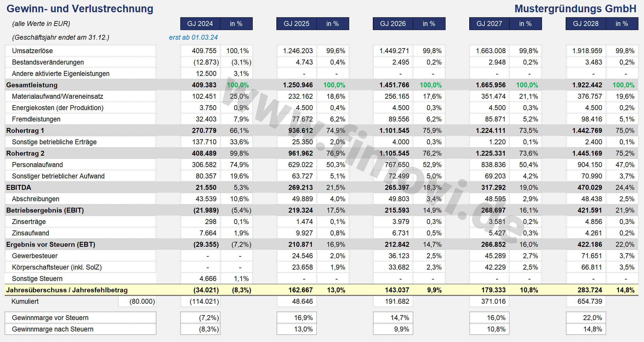Select the Gesamtleistung row label
Viewport: 644px width, 342px height.
(32, 85)
